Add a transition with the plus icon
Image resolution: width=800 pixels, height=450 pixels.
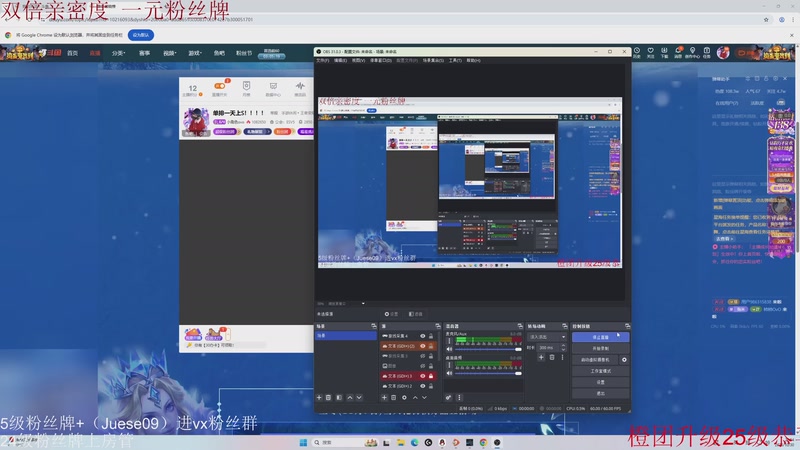click(x=541, y=358)
